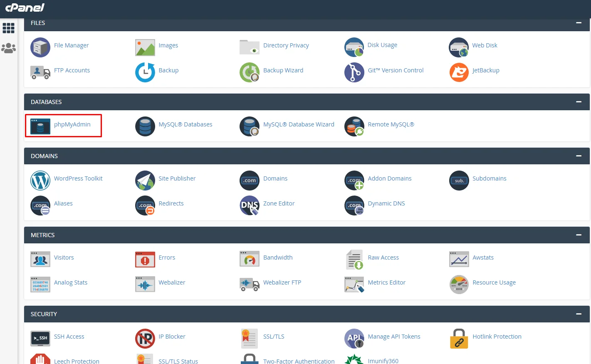This screenshot has height=364, width=591.
Task: Open the Awstats chart icon
Action: point(459,259)
